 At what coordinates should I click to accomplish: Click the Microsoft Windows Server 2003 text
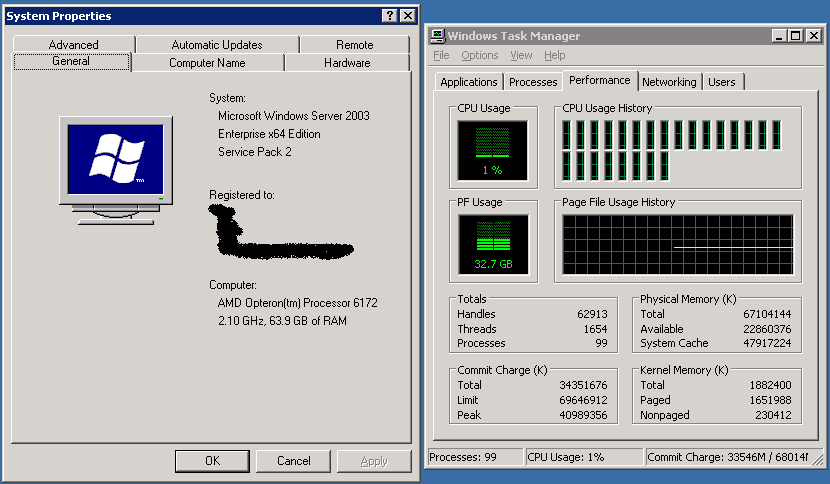coord(294,116)
